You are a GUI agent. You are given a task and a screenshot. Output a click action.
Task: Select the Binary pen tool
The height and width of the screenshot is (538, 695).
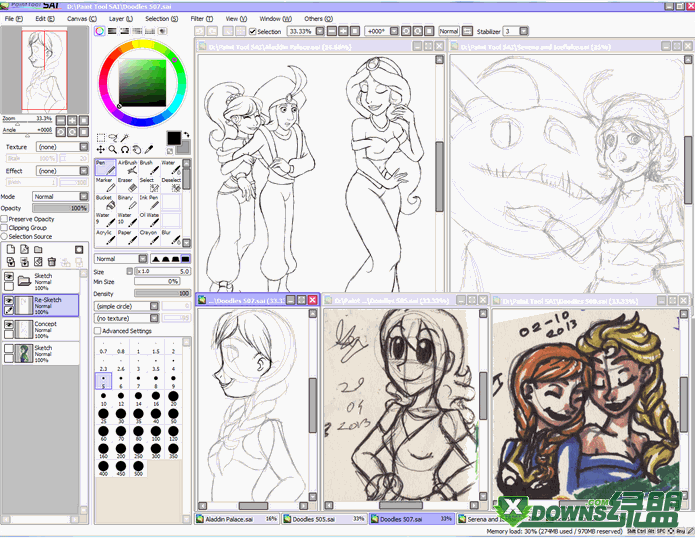(x=127, y=202)
